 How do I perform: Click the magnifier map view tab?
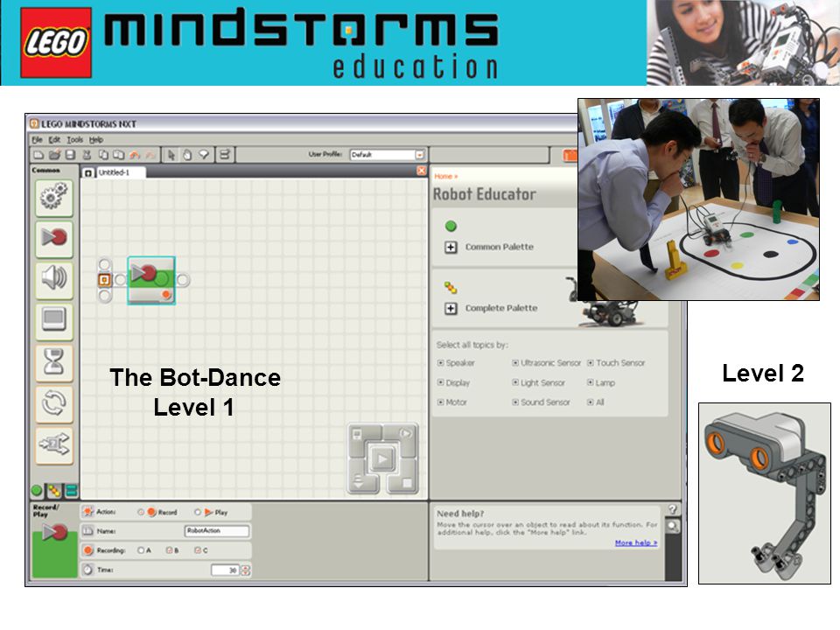pos(673,527)
